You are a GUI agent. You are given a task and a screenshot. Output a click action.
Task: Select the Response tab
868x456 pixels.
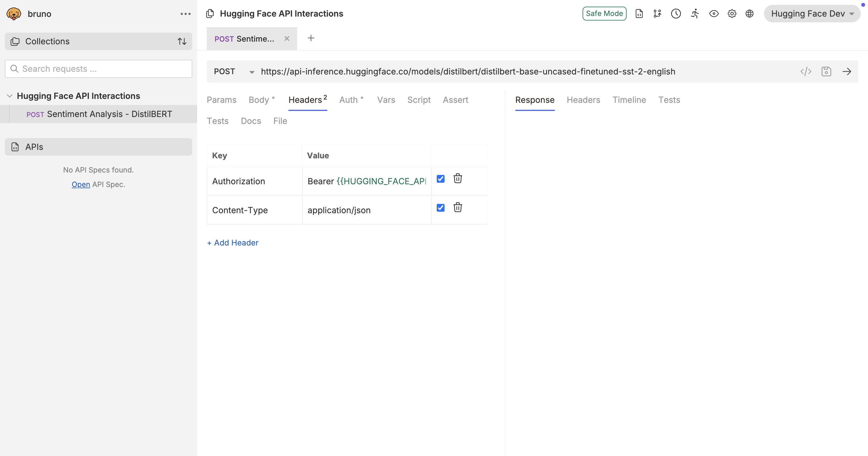click(x=535, y=100)
